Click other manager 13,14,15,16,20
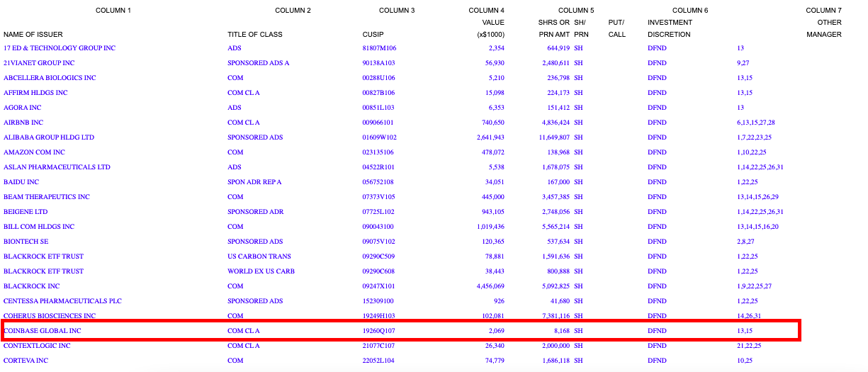Screen dimensions: 868x372 coord(757,227)
